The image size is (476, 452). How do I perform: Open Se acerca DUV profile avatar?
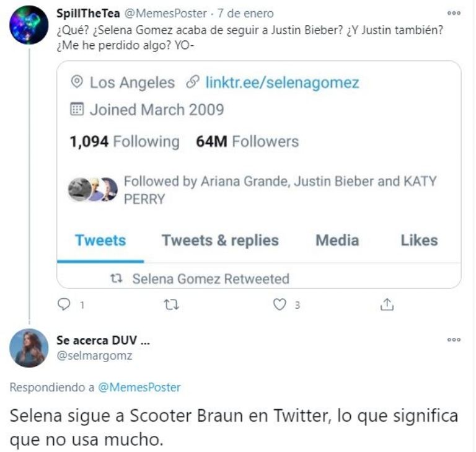click(x=29, y=348)
